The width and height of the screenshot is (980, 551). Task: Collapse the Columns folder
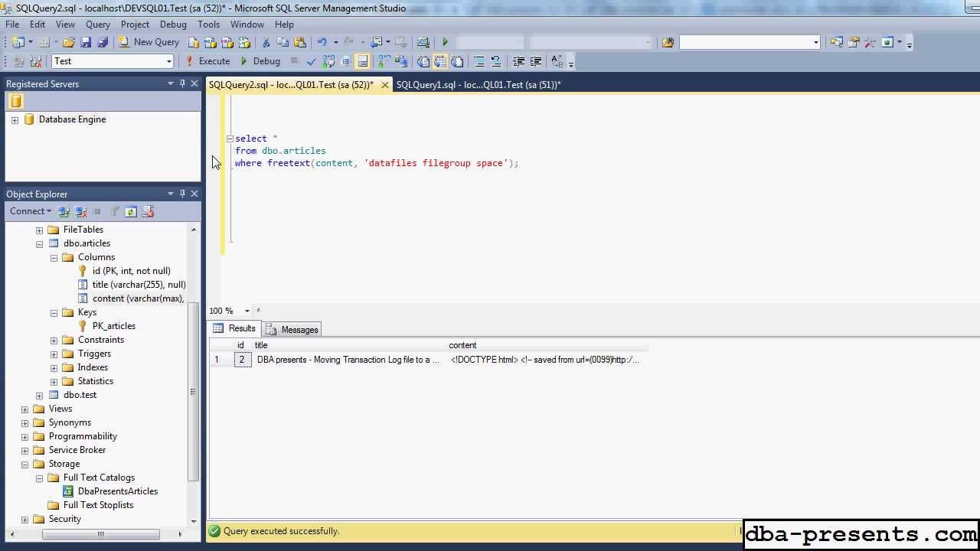[x=54, y=258]
